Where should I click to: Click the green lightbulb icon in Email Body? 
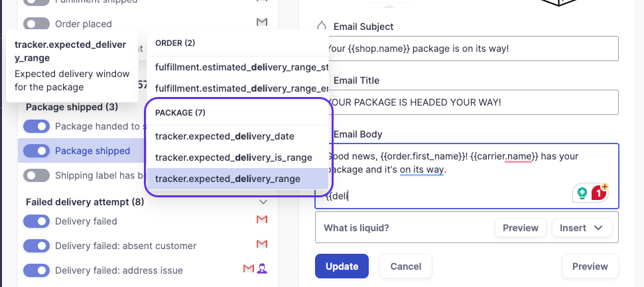click(582, 193)
